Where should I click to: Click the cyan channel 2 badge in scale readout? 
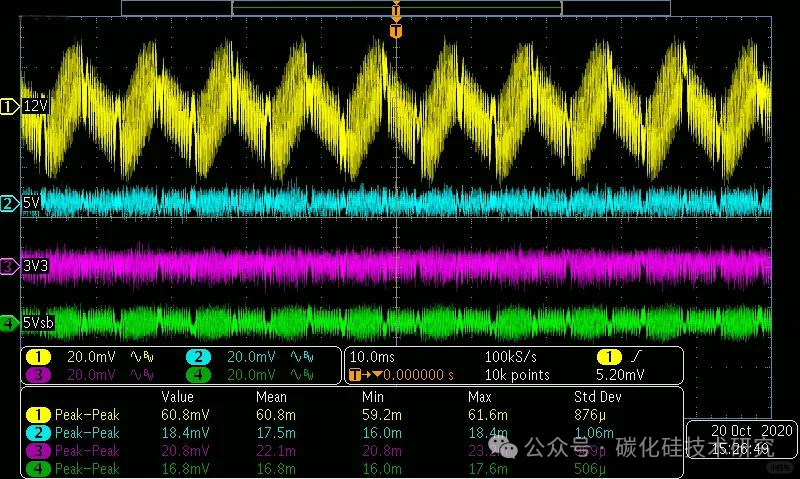tap(198, 358)
